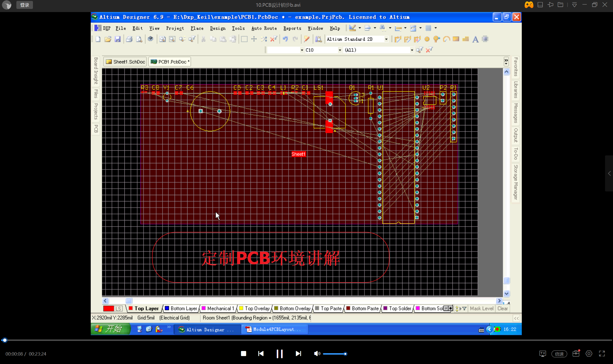Expand the Alignment Tools dropdown arrow
The width and height of the screenshot is (613, 364).
[375, 28]
